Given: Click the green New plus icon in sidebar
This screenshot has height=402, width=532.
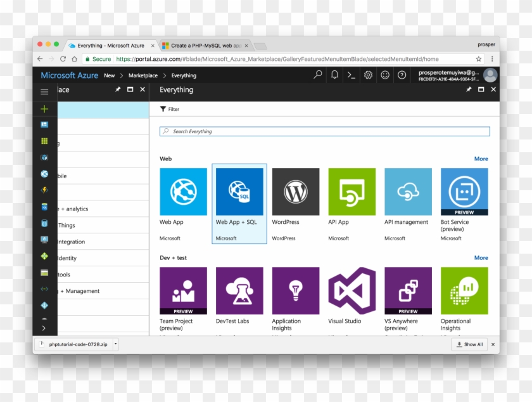Looking at the screenshot, I should tap(44, 108).
